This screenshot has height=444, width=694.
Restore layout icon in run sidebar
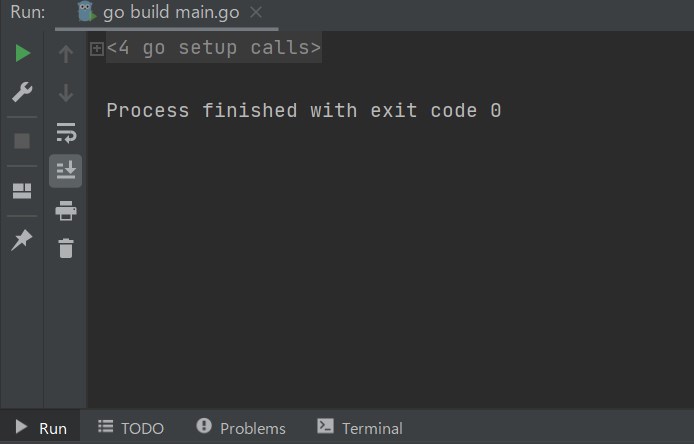click(x=22, y=191)
